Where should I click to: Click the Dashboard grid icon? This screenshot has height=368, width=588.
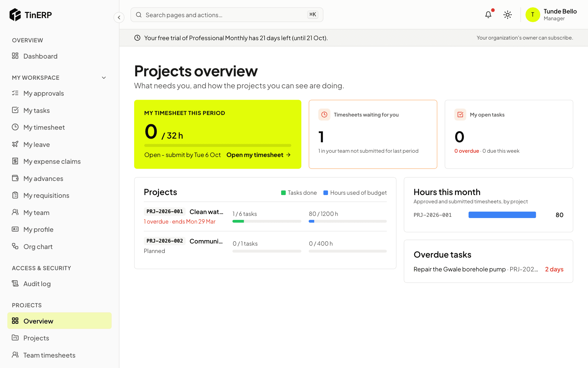[15, 56]
